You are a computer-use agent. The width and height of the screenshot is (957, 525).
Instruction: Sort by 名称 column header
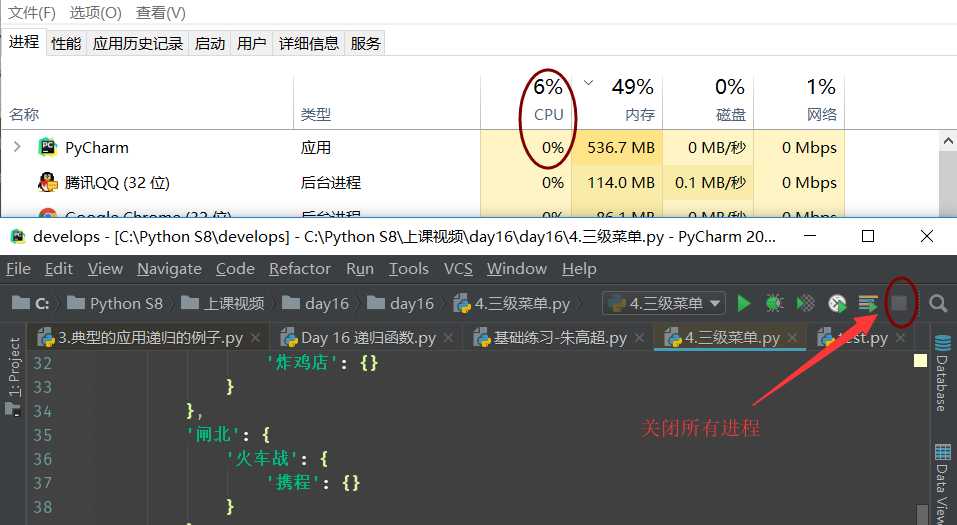coord(148,100)
